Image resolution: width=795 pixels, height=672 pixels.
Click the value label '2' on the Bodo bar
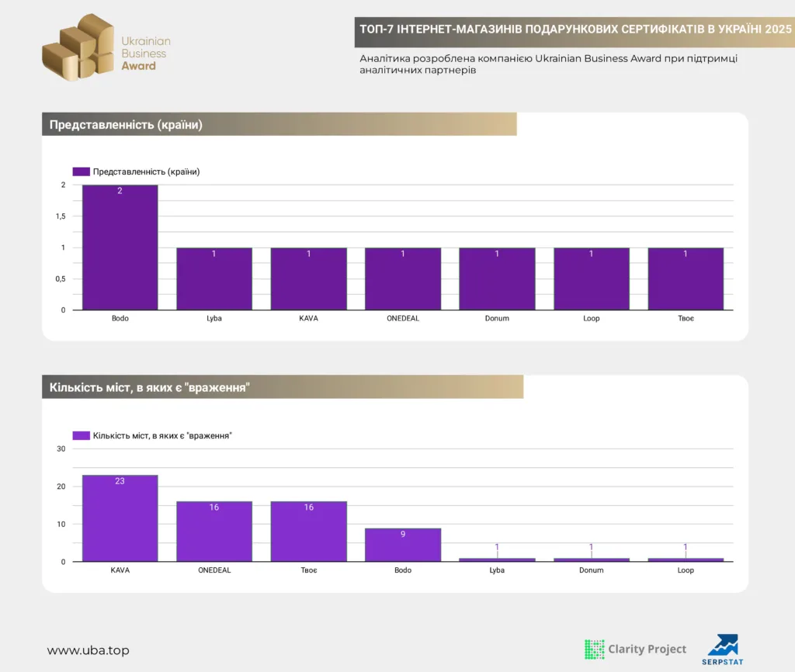[x=120, y=191]
